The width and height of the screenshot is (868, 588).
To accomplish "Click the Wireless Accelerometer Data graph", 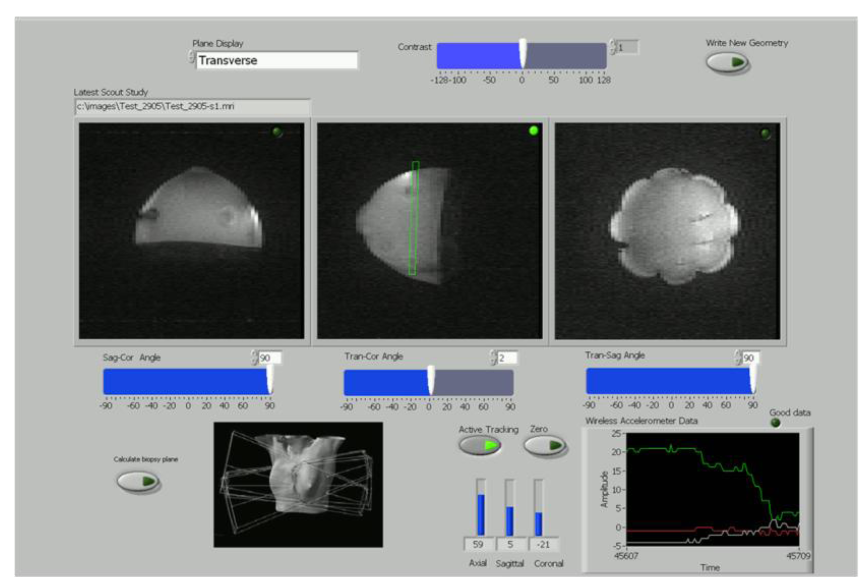I will point(710,486).
